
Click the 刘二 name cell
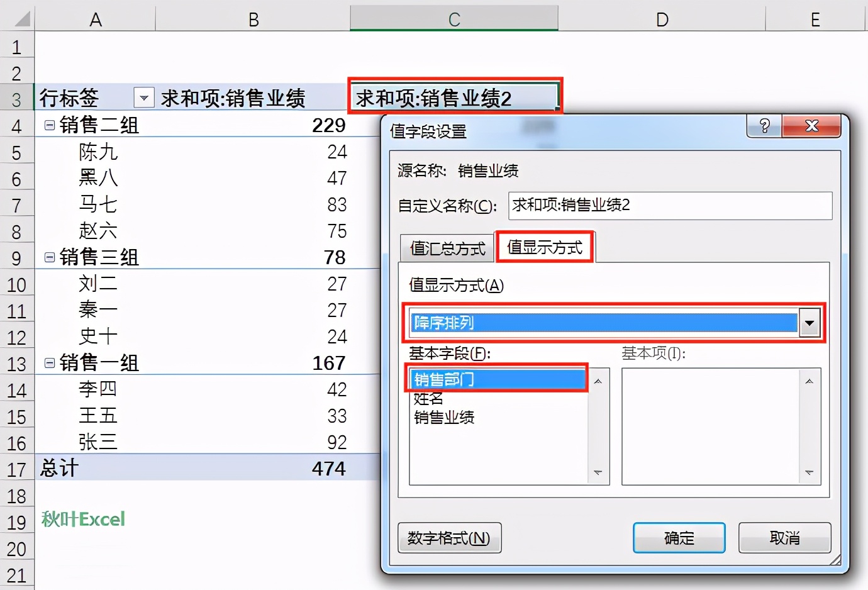point(98,283)
